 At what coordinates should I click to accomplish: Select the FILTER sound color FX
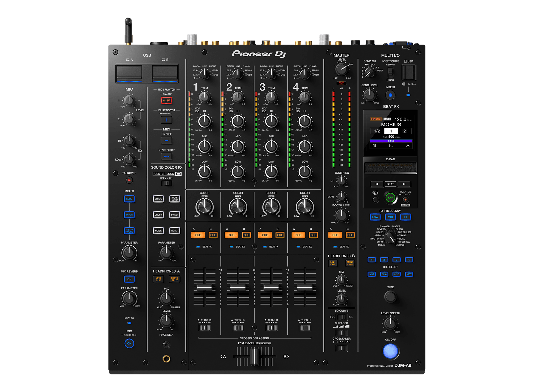coord(175,231)
